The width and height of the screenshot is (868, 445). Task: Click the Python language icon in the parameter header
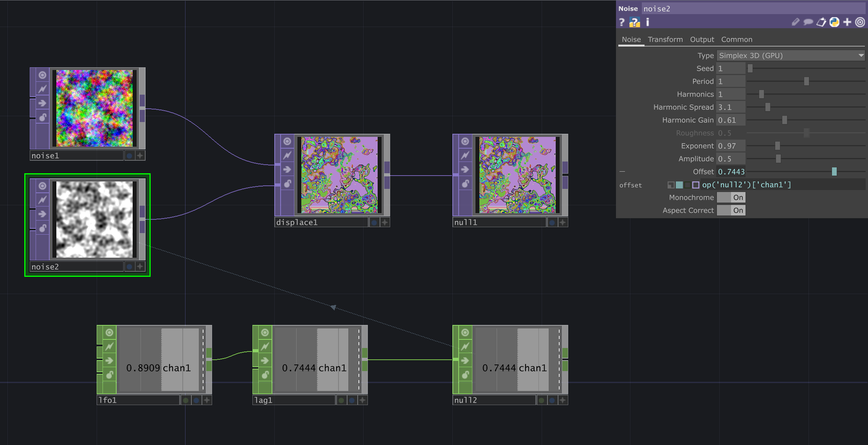pos(835,22)
